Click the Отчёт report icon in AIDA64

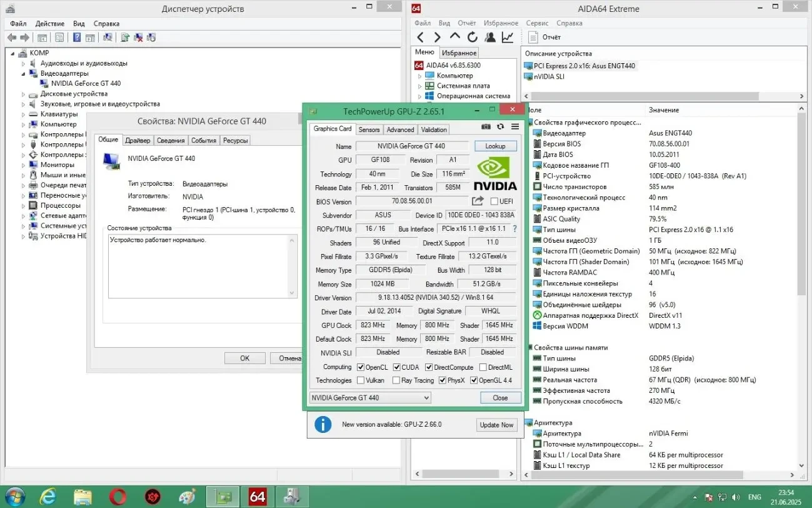(533, 38)
